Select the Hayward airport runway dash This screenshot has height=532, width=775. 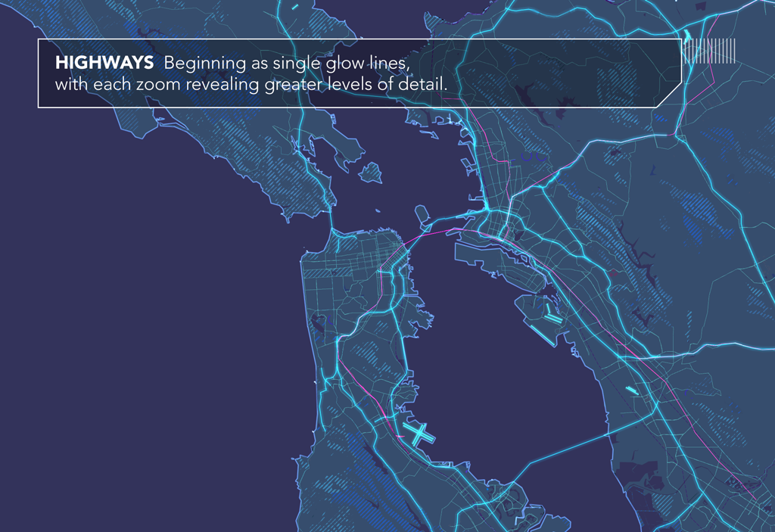[x=632, y=390]
